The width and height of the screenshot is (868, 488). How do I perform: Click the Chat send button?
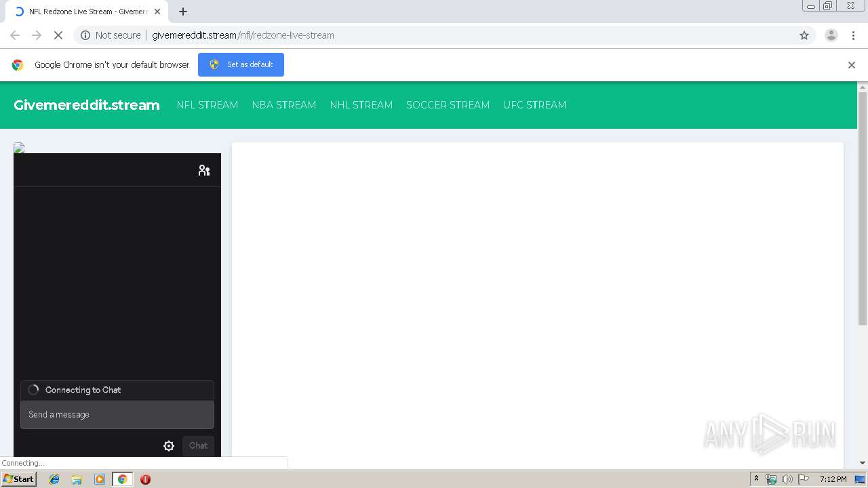tap(198, 445)
